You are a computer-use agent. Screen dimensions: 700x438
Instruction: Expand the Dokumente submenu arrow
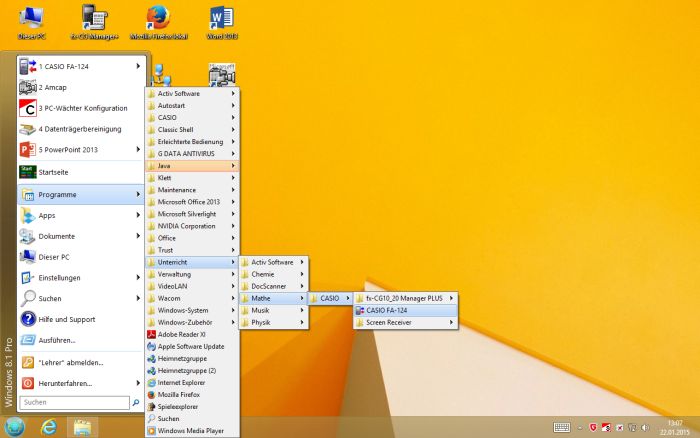click(138, 236)
